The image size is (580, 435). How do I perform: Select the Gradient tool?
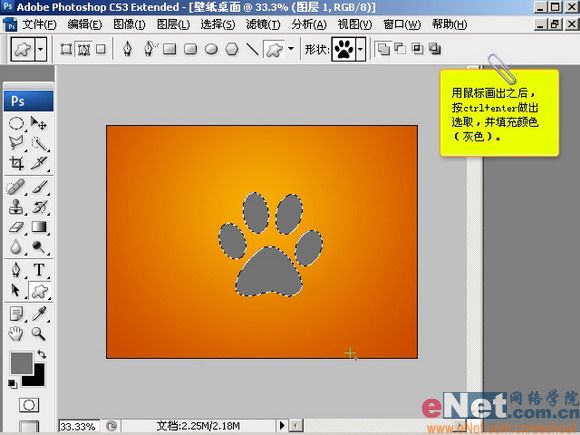[39, 227]
